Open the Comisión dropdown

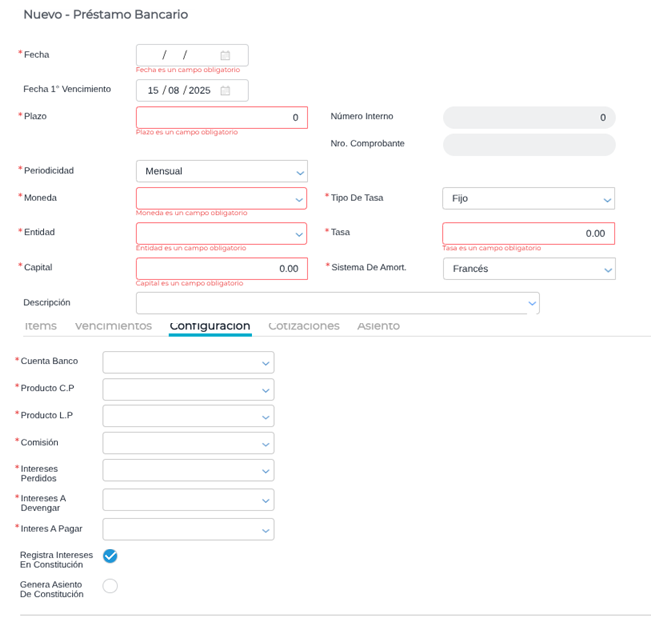pos(188,443)
